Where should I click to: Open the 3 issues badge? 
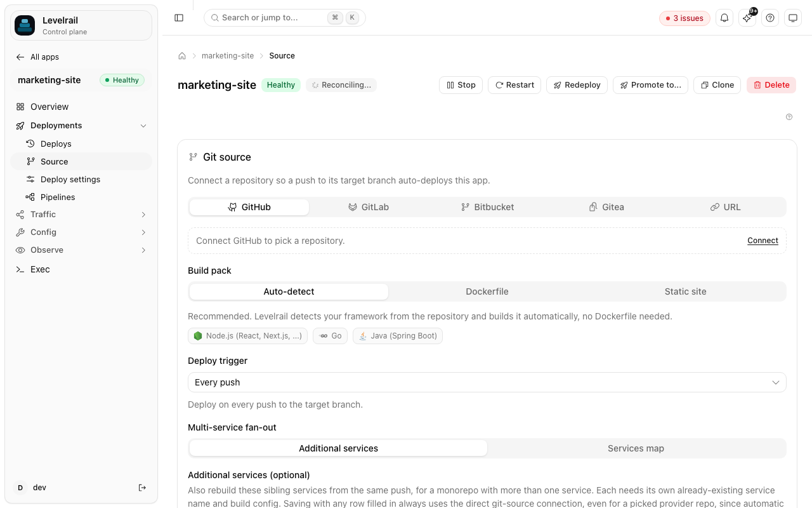click(x=684, y=18)
